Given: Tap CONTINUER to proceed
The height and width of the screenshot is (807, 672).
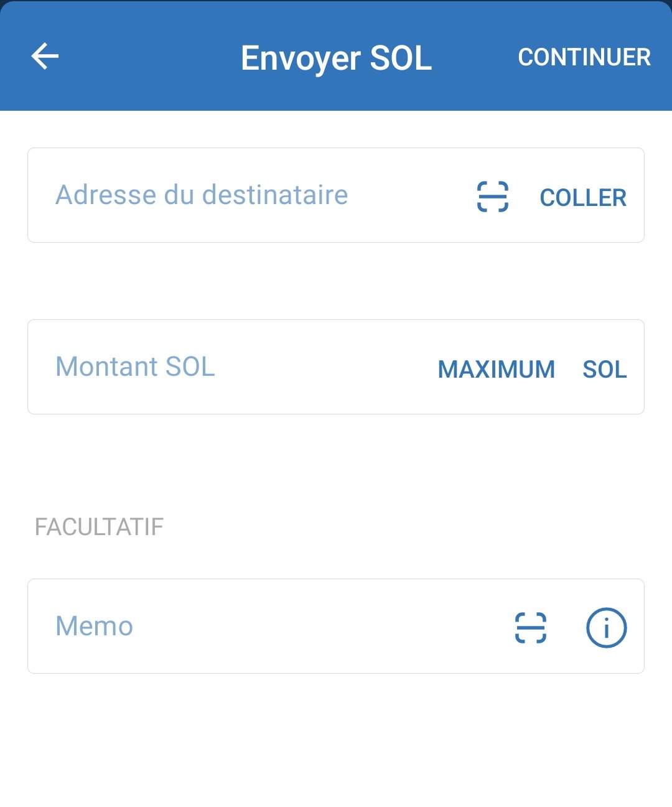Looking at the screenshot, I should coord(584,57).
